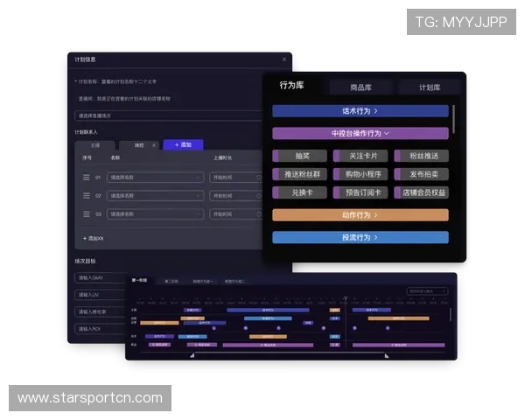
Task: Click the clock icon in row 03 开始时间 field
Action: (x=259, y=213)
